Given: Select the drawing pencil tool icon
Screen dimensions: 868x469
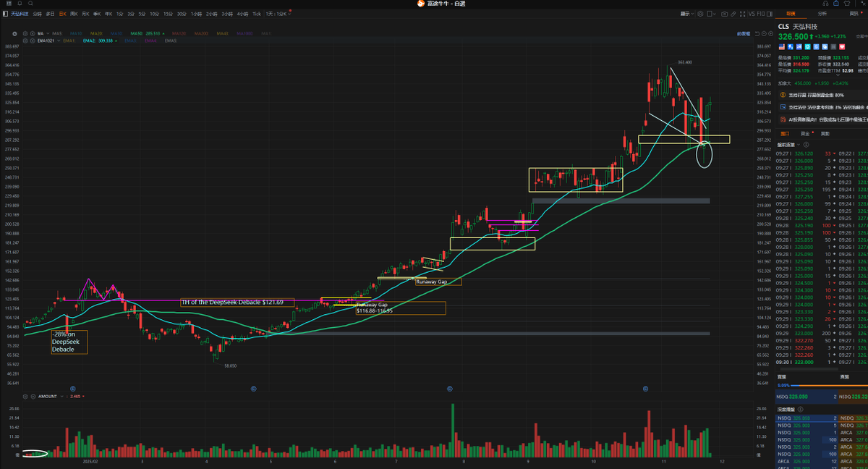Looking at the screenshot, I should (x=733, y=14).
